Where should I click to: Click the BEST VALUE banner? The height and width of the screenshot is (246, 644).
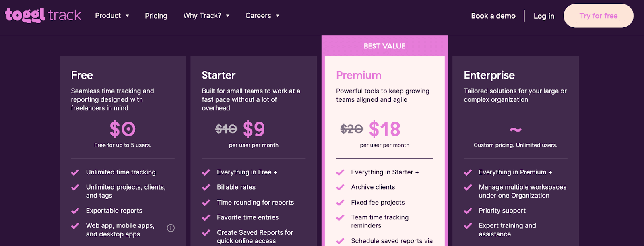384,46
